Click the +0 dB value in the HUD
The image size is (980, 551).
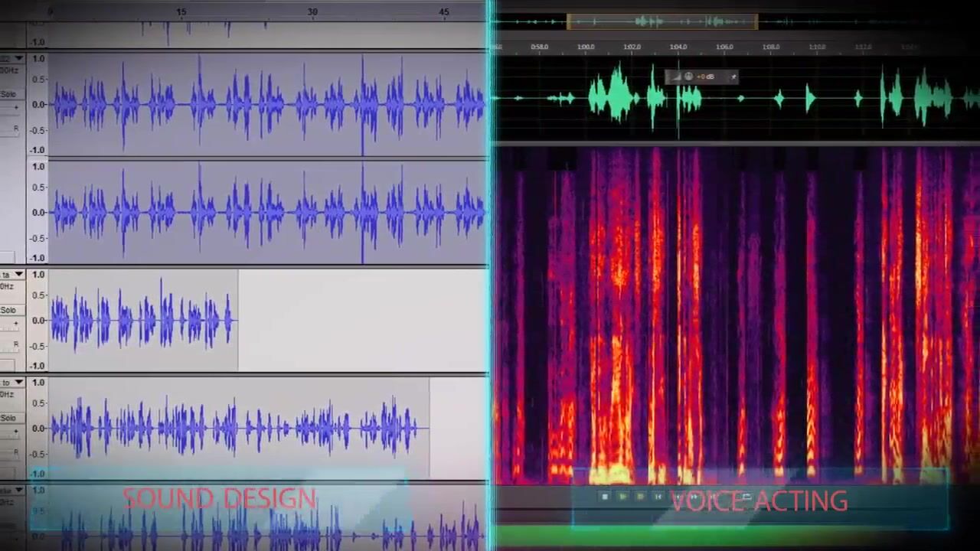pos(705,77)
